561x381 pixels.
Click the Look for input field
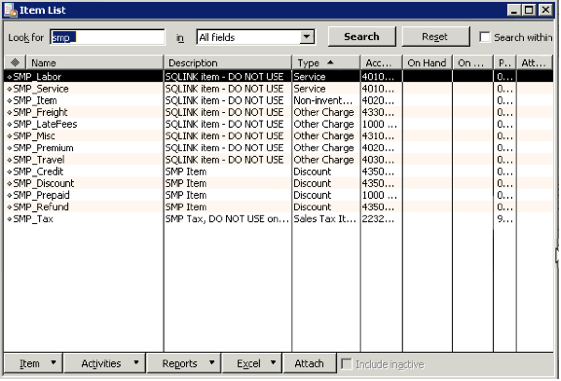[107, 37]
